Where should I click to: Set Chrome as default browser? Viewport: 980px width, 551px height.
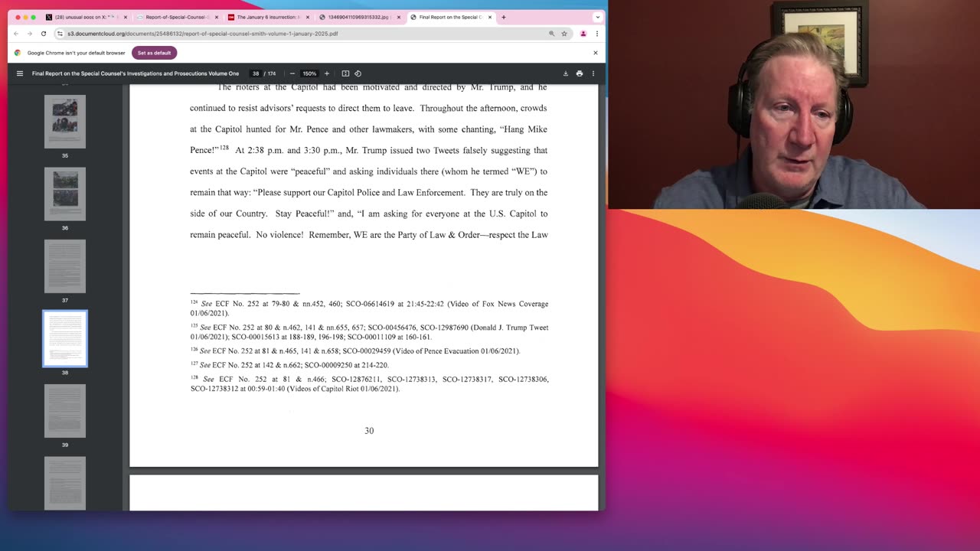click(154, 53)
